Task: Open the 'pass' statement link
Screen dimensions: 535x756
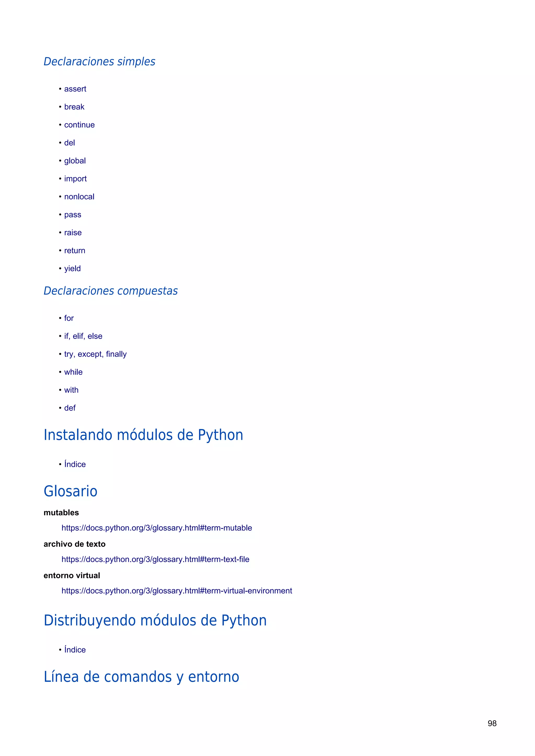Action: click(x=72, y=215)
